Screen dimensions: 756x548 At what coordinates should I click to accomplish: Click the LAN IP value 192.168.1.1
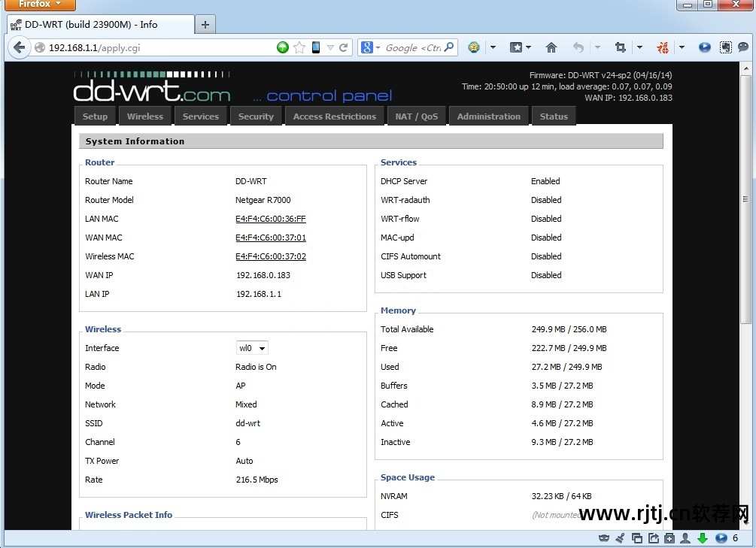point(259,294)
